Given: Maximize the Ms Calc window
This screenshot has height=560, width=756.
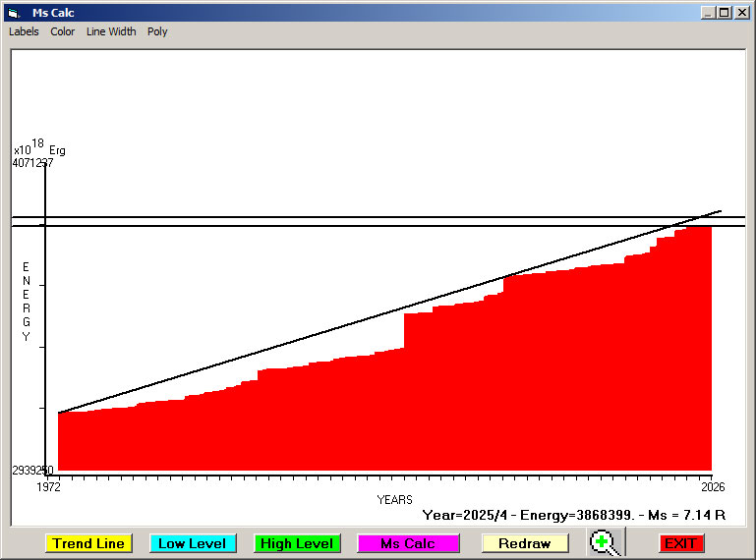Looking at the screenshot, I should pyautogui.click(x=724, y=13).
